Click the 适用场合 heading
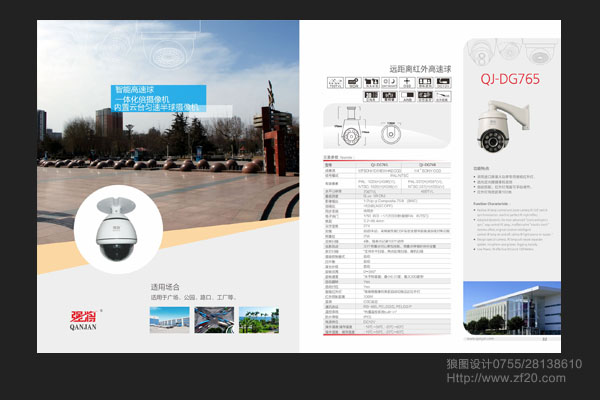The image size is (600, 400). pos(165,287)
